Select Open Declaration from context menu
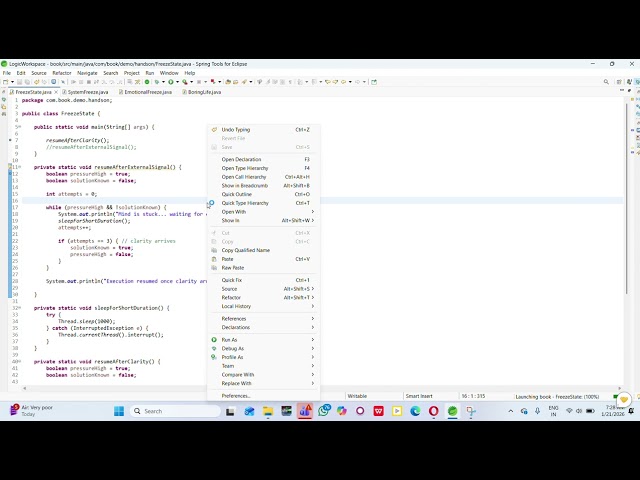The image size is (640, 480). (x=241, y=159)
